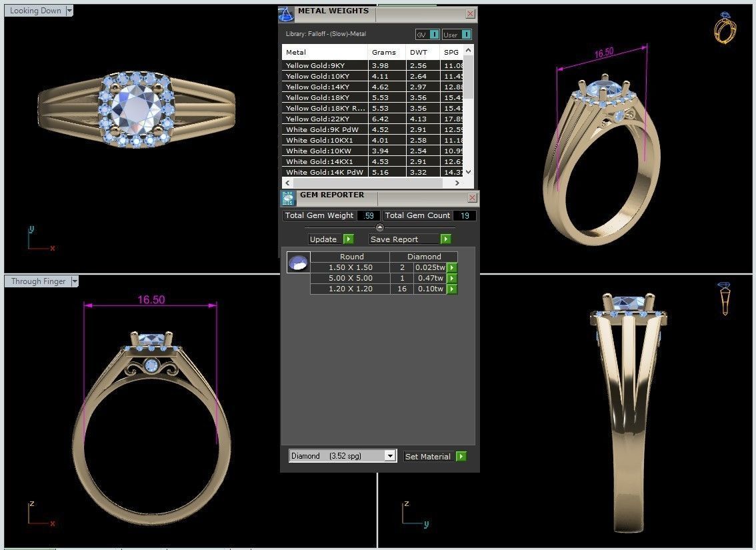
Task: Click the Save Report button
Action: (405, 239)
